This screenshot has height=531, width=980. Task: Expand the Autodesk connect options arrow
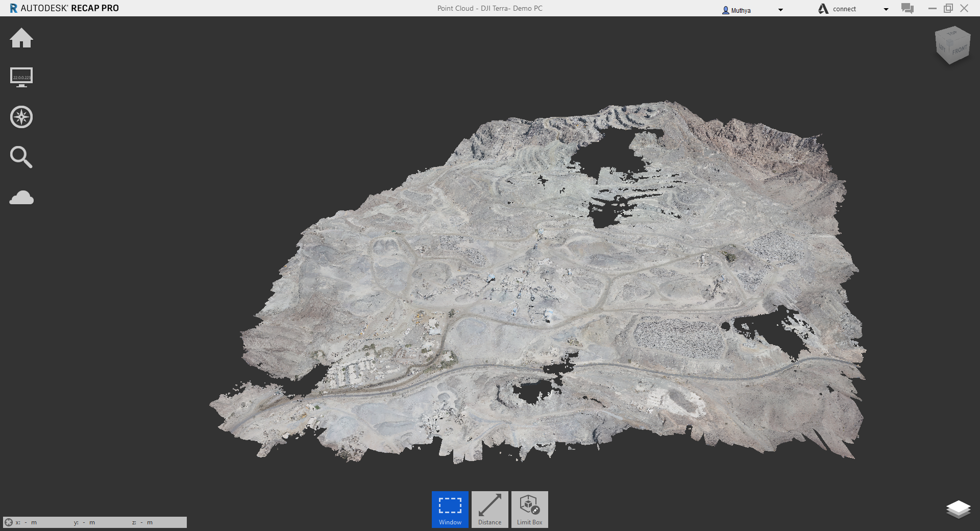(886, 9)
